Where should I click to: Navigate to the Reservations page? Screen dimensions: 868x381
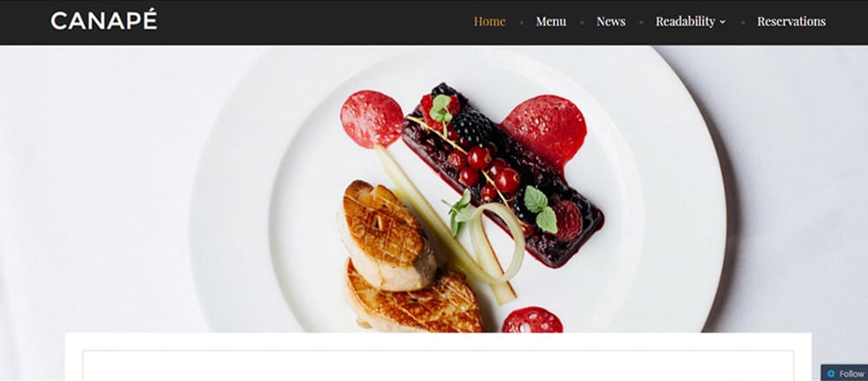(x=791, y=21)
